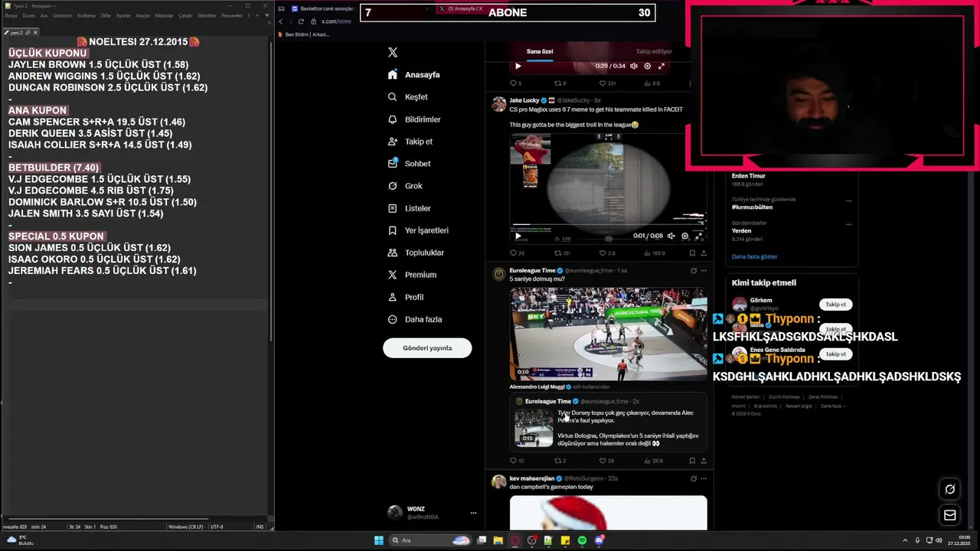
Task: Open options for Türkiye trend #kırmızıbülten
Action: click(x=848, y=201)
